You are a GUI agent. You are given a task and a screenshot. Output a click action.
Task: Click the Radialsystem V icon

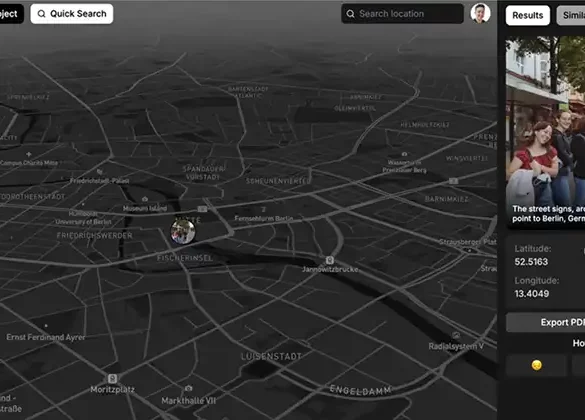point(456,335)
